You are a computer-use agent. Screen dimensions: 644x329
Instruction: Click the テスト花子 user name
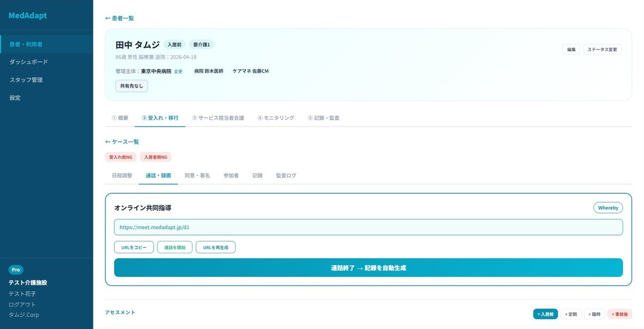point(23,294)
